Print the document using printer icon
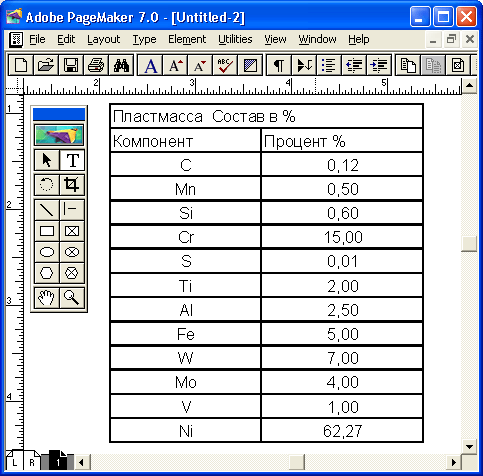This screenshot has height=476, width=483. pos(96,65)
